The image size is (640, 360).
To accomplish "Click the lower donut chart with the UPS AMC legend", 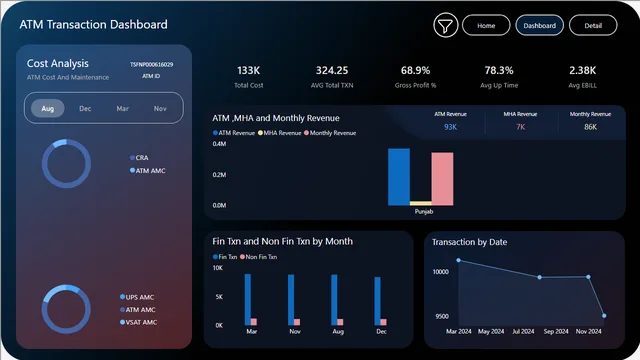I will pos(66,309).
